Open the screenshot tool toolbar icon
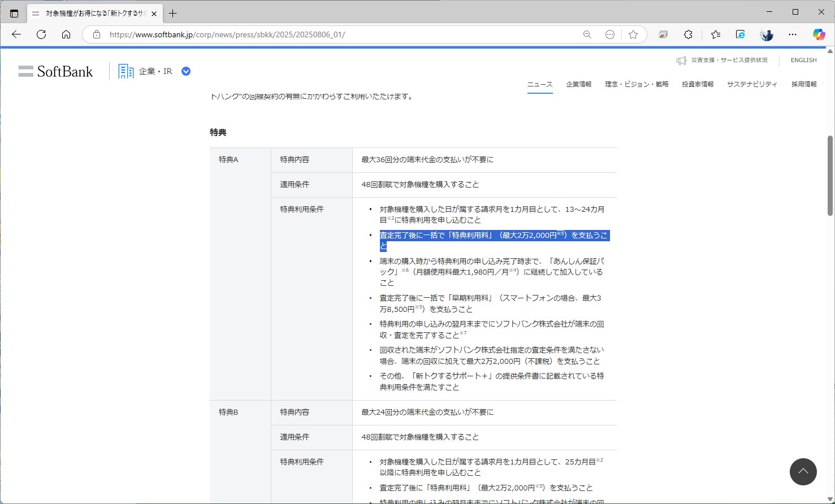Viewport: 835px width, 504px height. [x=663, y=34]
